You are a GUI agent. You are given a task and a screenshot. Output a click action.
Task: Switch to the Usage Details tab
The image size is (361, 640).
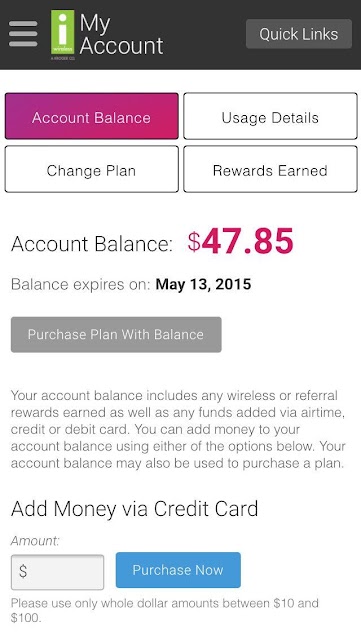pos(270,116)
